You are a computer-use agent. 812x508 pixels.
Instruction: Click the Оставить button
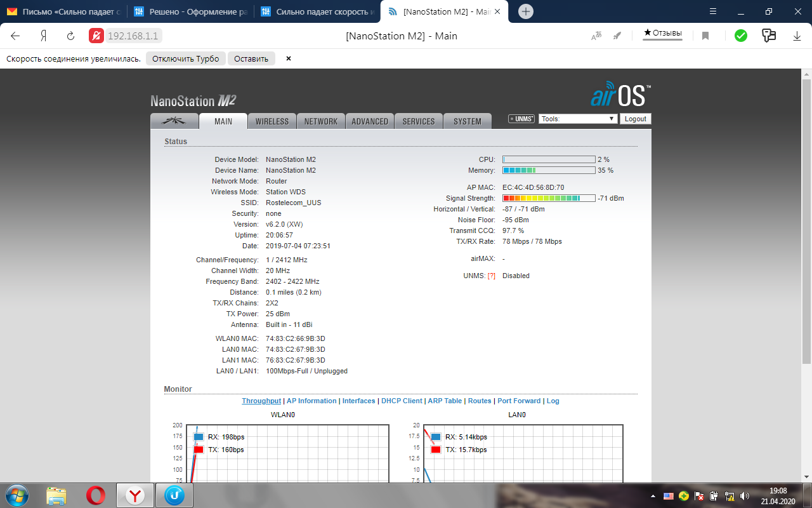[x=251, y=58]
